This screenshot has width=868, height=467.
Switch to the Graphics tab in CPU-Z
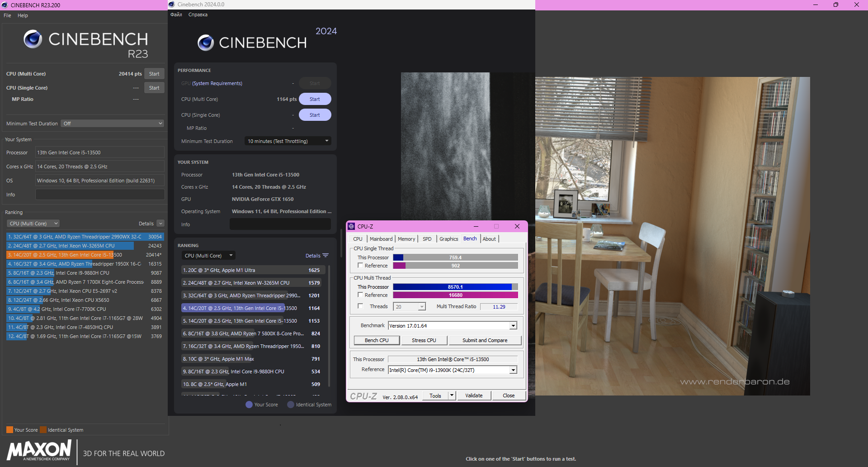[449, 239]
